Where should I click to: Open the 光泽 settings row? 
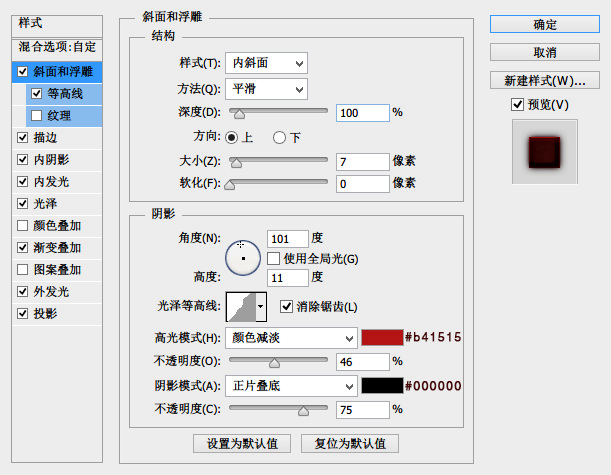(57, 203)
